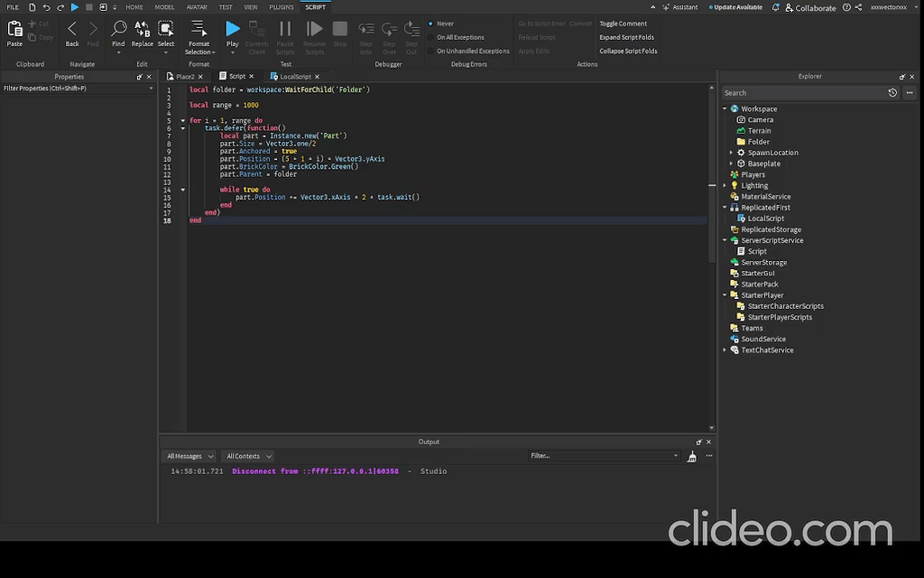Screen dimensions: 924x578
Task: Collapse the ServerScriptService tree item
Action: pyautogui.click(x=726, y=240)
